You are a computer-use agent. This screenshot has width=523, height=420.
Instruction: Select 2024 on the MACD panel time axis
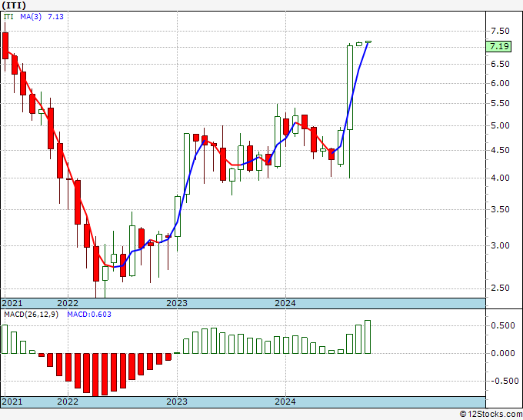click(x=285, y=402)
